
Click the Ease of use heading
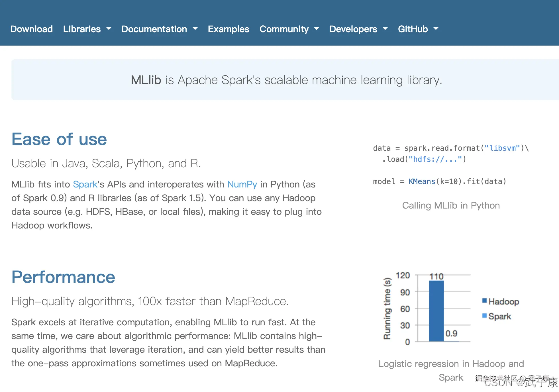pyautogui.click(x=59, y=139)
